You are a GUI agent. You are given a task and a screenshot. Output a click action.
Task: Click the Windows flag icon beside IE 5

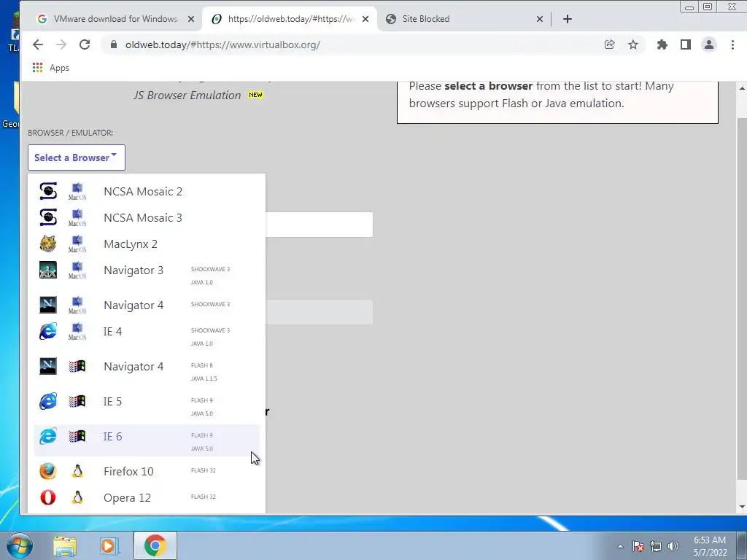(x=77, y=402)
